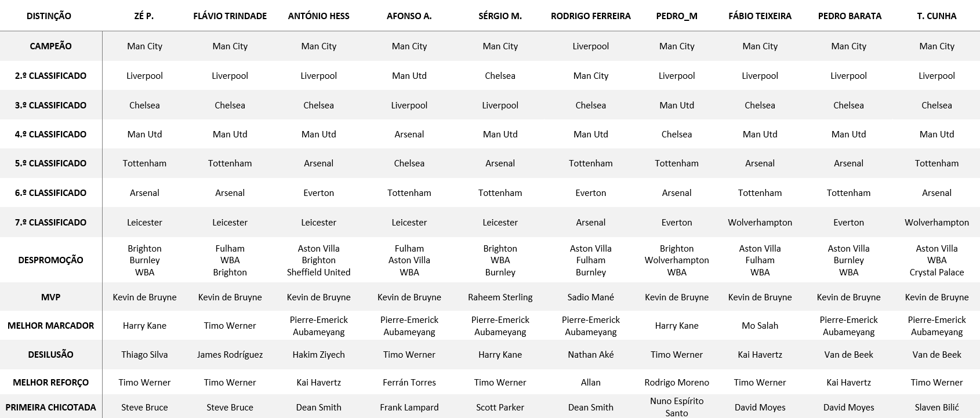Click the James Rodríguez cell
The width and height of the screenshot is (980, 418).
tap(230, 355)
